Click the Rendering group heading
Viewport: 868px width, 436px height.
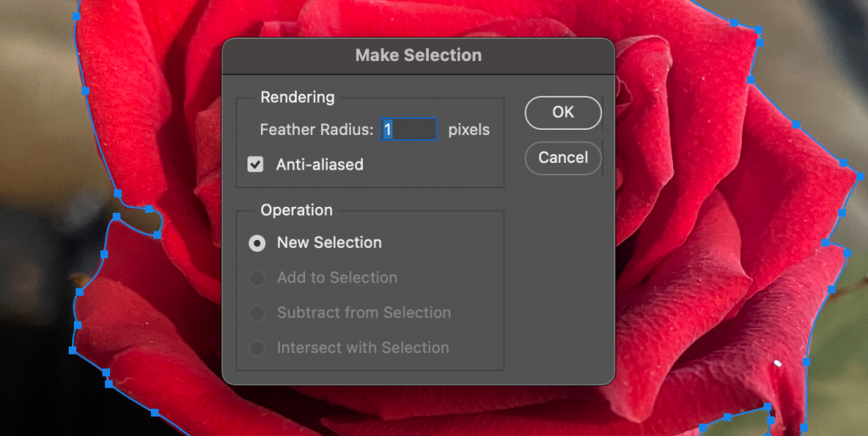click(x=298, y=98)
